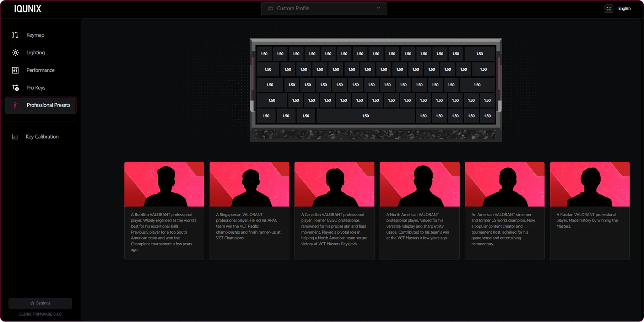The image size is (644, 322).
Task: Click the spacebar key on keyboard preview
Action: click(366, 116)
